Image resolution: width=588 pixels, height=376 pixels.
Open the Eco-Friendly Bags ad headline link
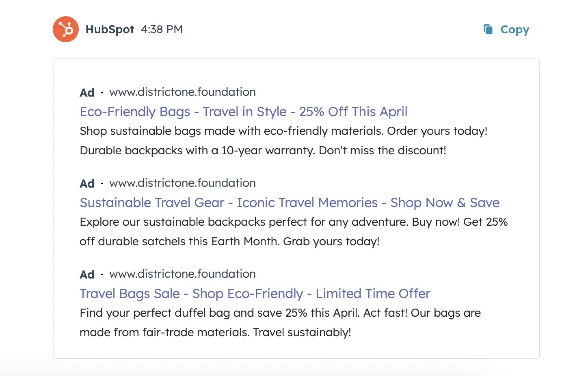243,112
